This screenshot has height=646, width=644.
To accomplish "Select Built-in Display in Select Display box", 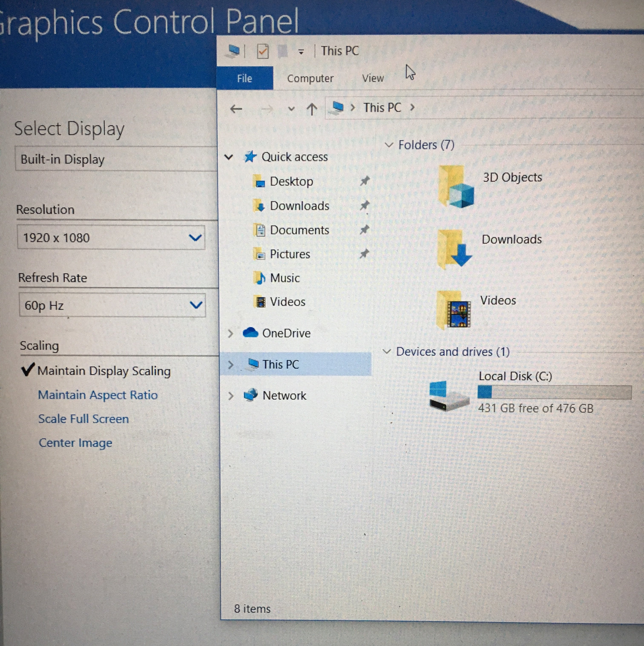I will pos(116,159).
